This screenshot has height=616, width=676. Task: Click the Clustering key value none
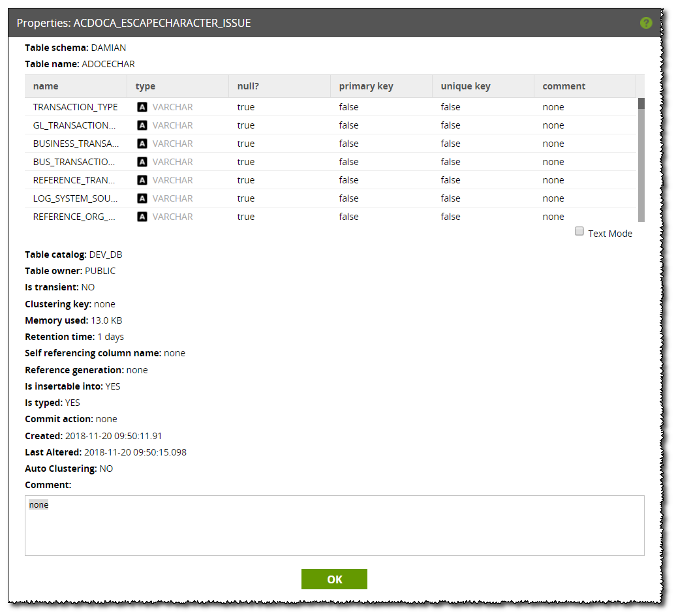point(104,304)
